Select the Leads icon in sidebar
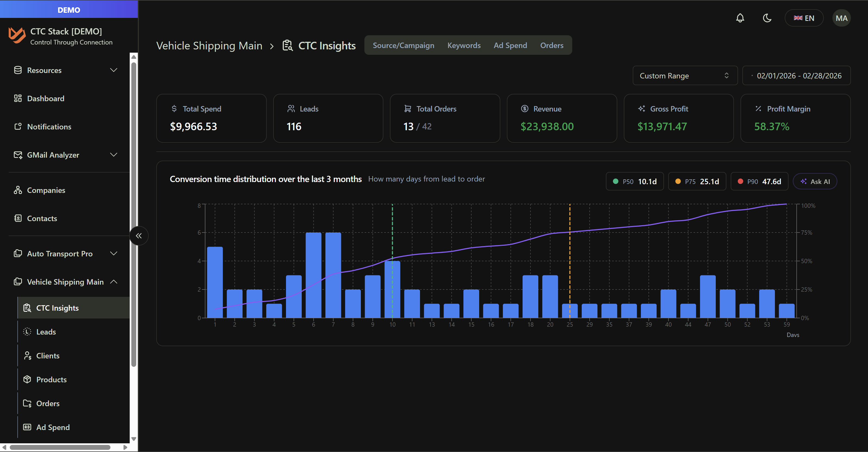The image size is (868, 452). click(x=27, y=332)
